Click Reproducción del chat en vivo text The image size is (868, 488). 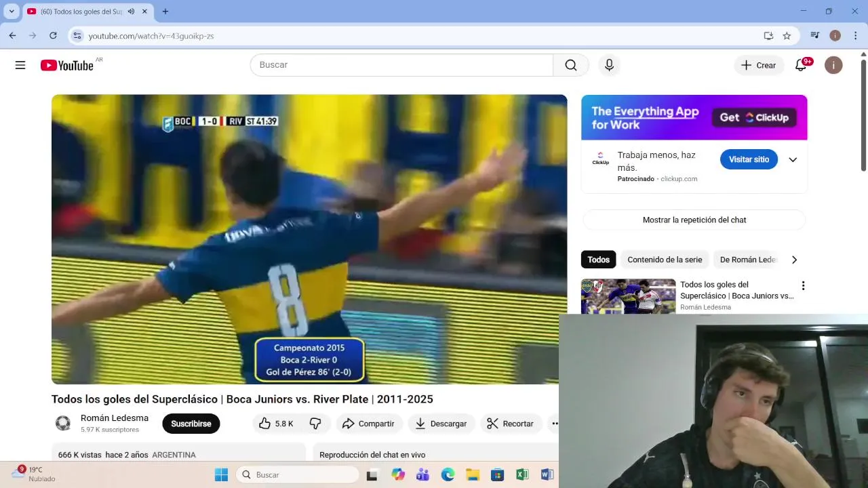tap(372, 455)
